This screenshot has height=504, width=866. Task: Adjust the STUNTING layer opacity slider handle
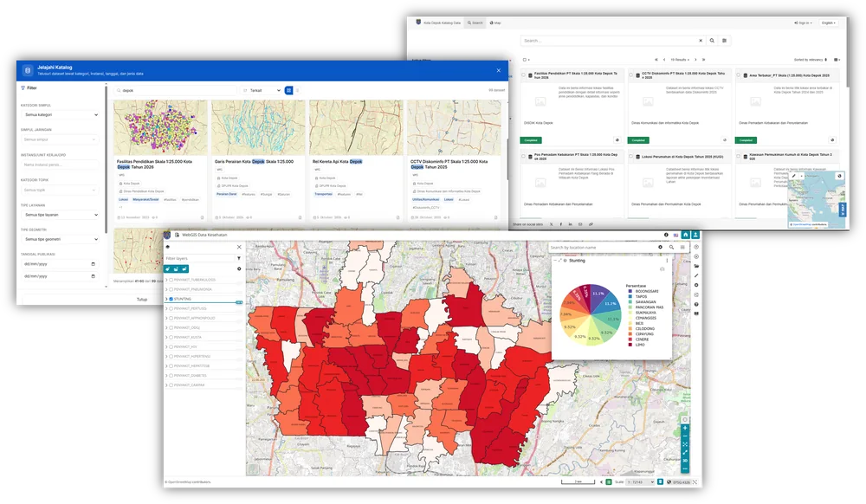[239, 302]
